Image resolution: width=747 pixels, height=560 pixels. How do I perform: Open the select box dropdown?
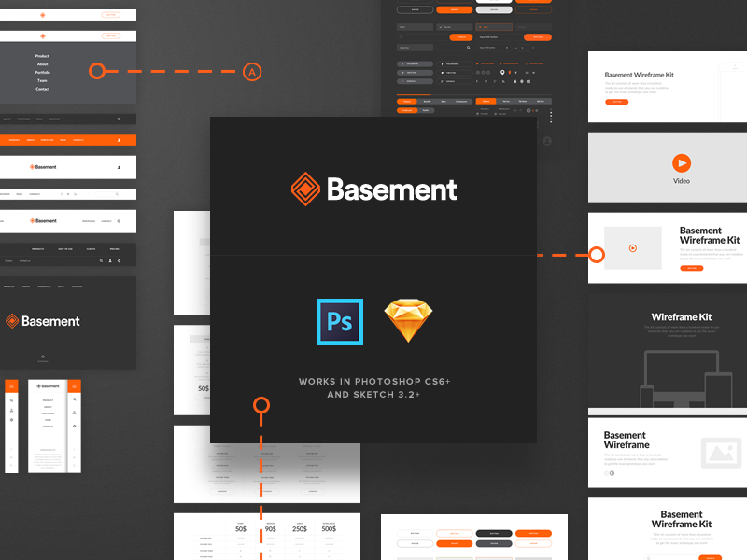pyautogui.click(x=415, y=48)
